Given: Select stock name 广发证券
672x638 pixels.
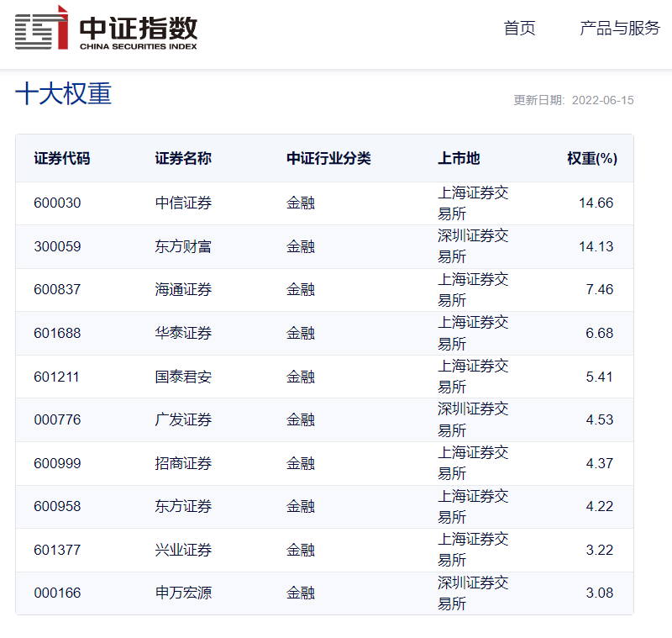Looking at the screenshot, I should tap(183, 419).
